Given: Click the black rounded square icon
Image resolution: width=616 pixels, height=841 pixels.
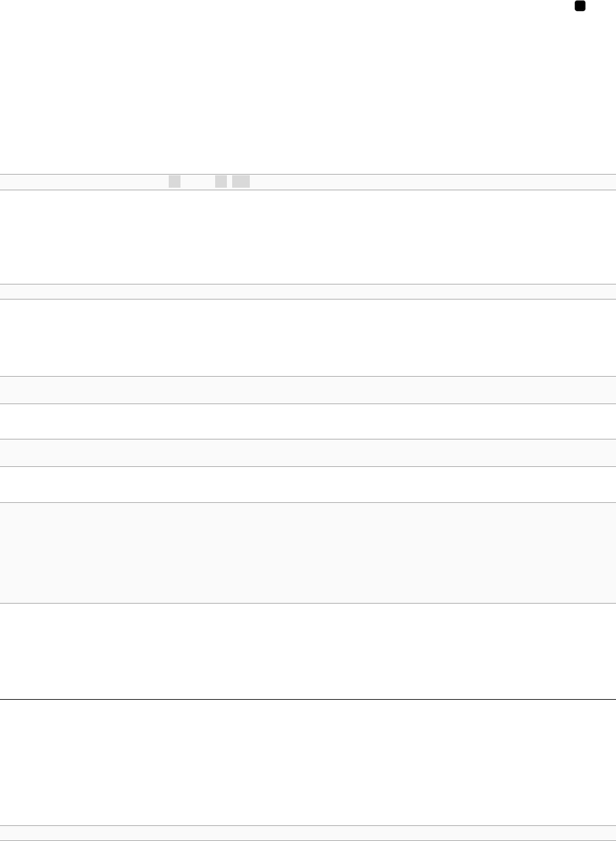Looking at the screenshot, I should 579,6.
